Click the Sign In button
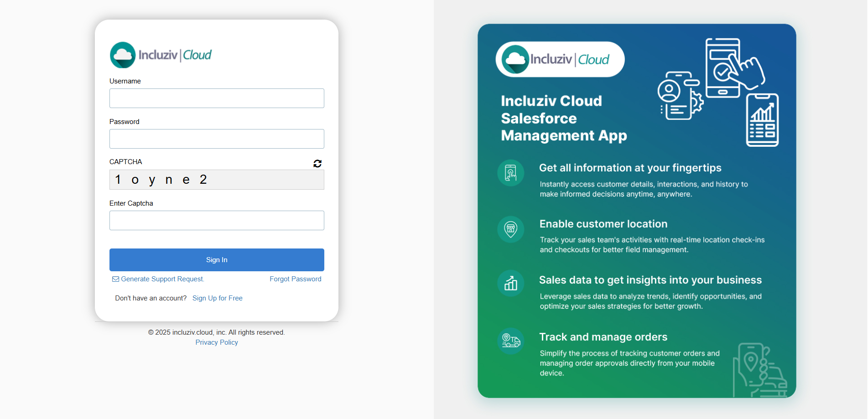Image resolution: width=868 pixels, height=419 pixels. [x=217, y=260]
